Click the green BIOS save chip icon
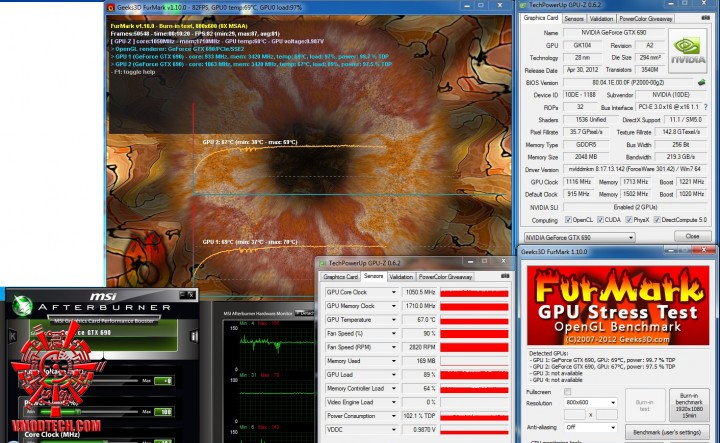This screenshot has height=443, width=720. click(701, 83)
